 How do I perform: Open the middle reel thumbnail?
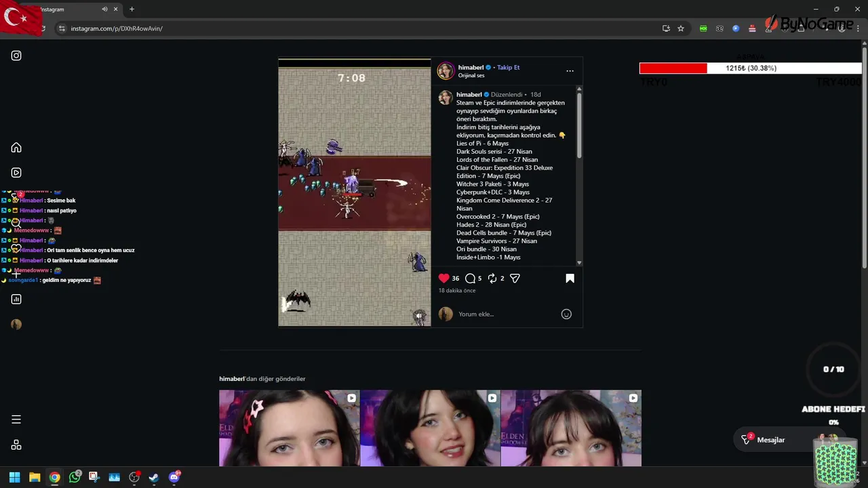[430, 428]
